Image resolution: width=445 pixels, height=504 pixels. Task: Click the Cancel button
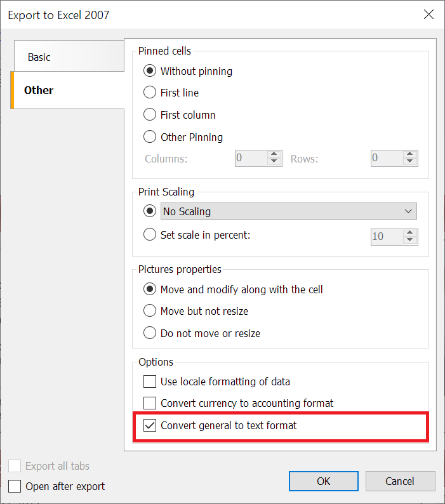[x=400, y=481]
